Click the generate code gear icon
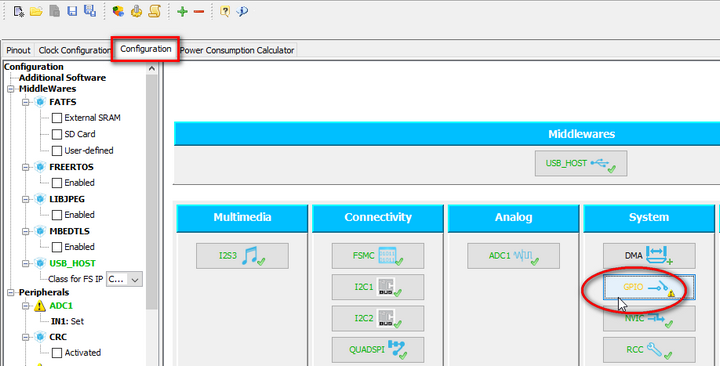 136,11
